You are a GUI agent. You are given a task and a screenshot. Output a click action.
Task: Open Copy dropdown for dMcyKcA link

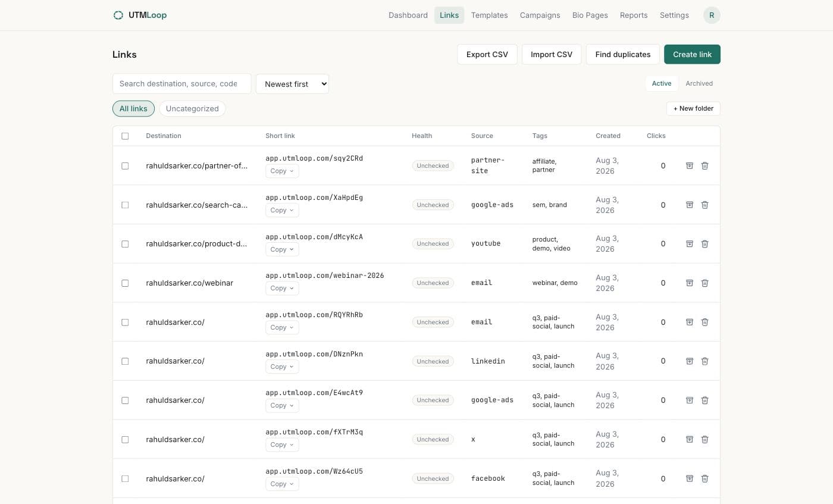click(282, 249)
